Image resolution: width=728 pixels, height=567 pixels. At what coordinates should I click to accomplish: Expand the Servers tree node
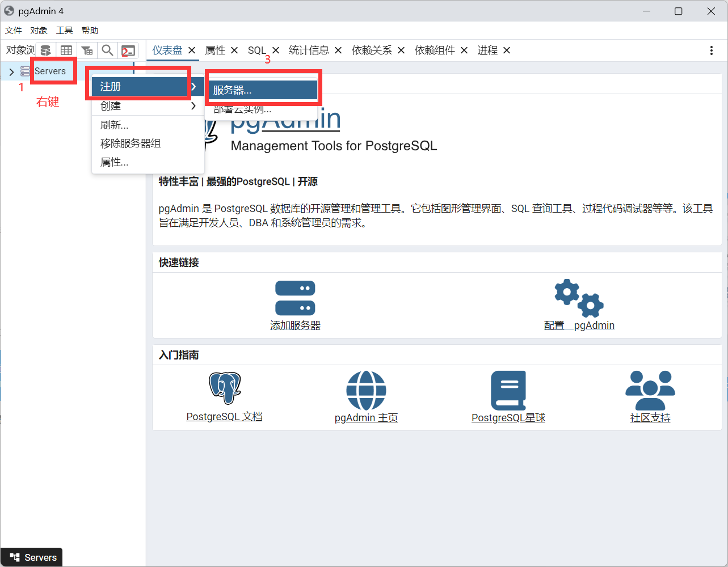coord(11,72)
